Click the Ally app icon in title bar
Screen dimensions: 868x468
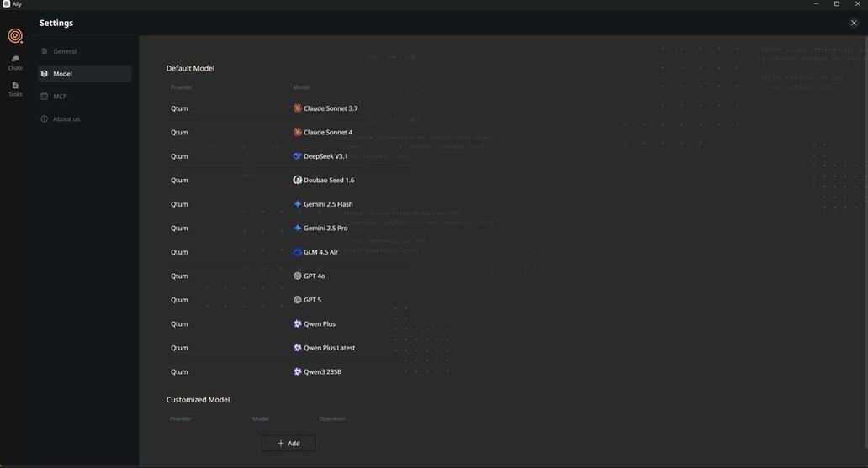[6, 4]
